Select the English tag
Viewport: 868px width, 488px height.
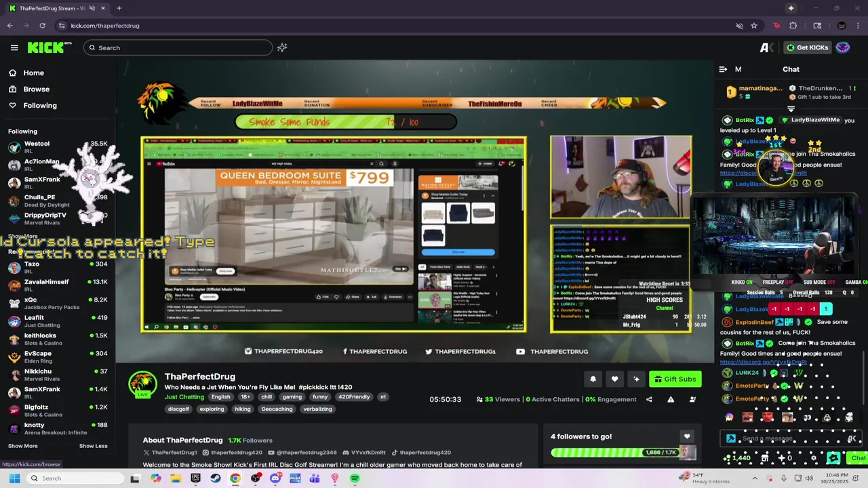click(x=220, y=397)
